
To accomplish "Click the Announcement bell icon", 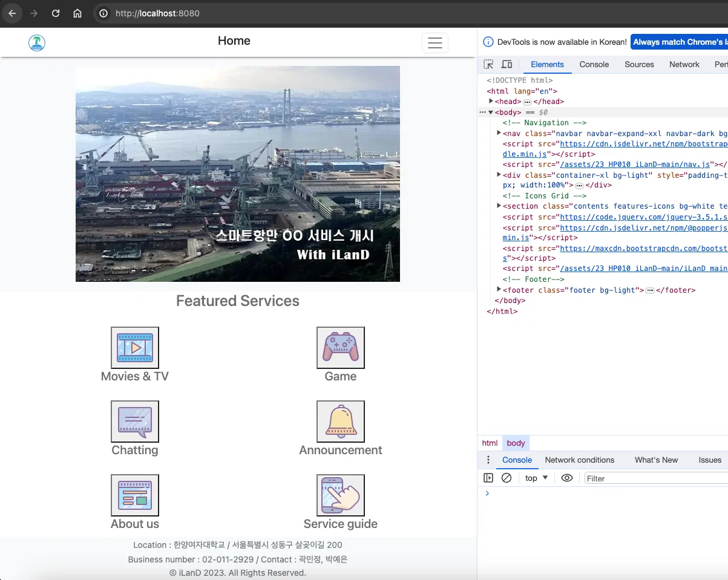I will pyautogui.click(x=341, y=422).
